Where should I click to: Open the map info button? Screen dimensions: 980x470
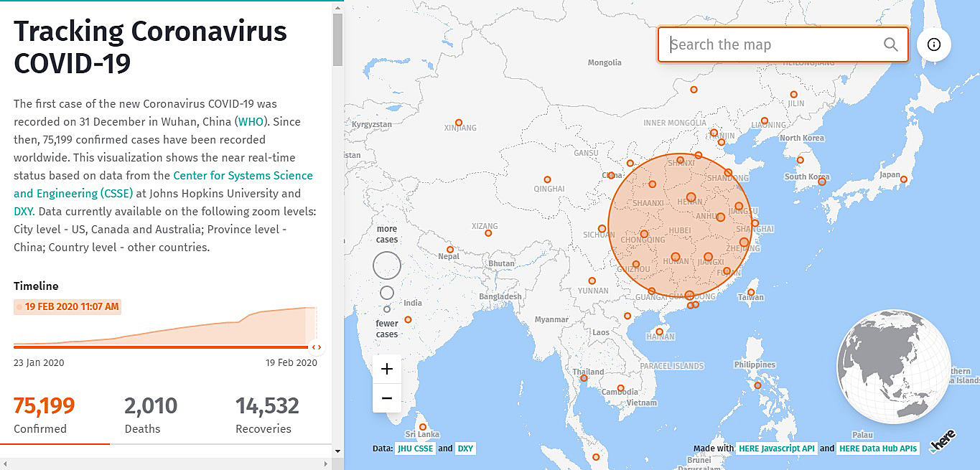(934, 44)
